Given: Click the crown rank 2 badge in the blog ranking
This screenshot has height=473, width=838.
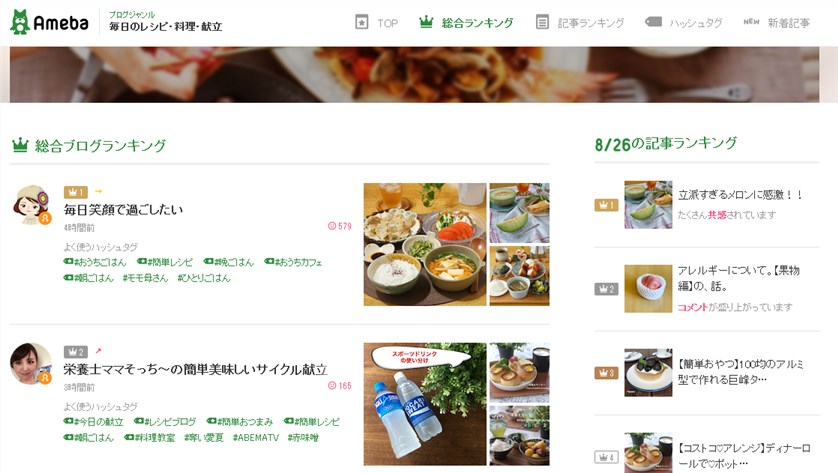Looking at the screenshot, I should pyautogui.click(x=75, y=352).
